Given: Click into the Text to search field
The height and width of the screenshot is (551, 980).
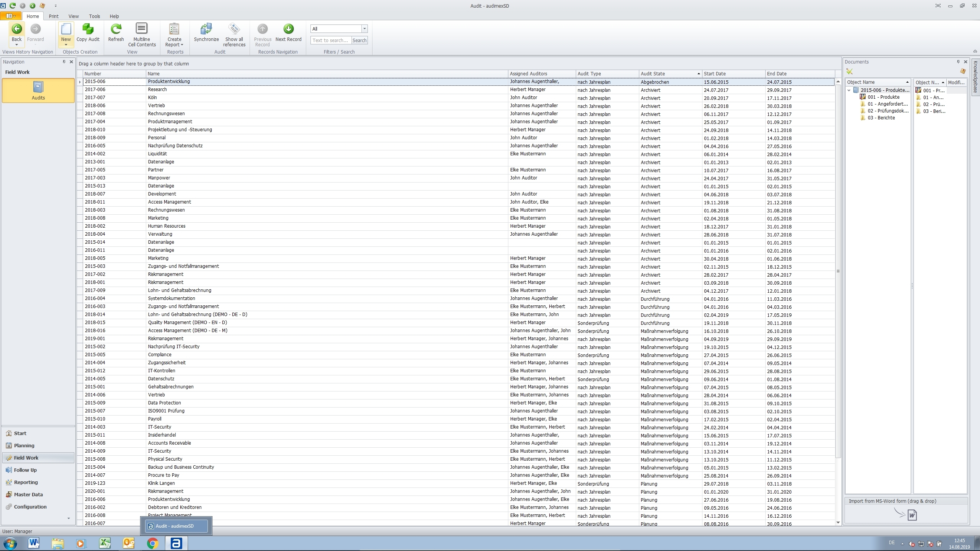Looking at the screenshot, I should (x=330, y=40).
